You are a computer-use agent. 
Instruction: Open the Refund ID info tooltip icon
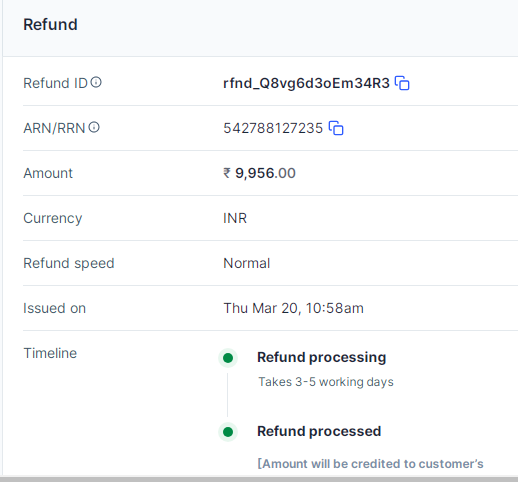(96, 82)
